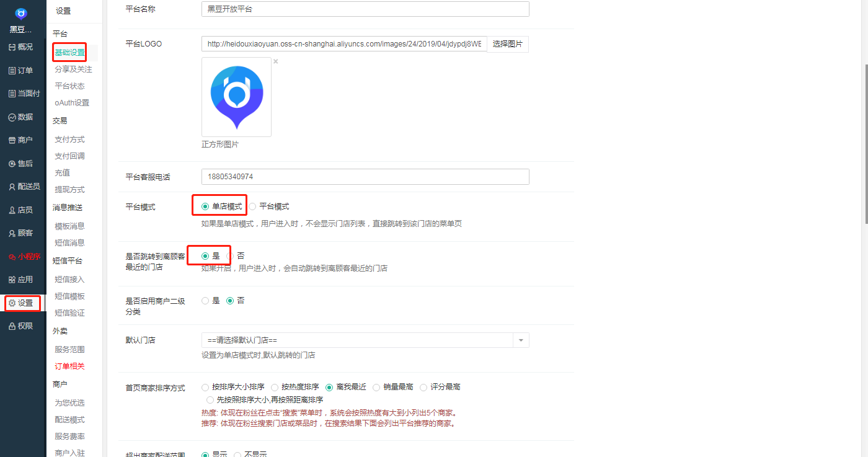
Task: Open 分享及关注 settings page
Action: click(x=73, y=69)
